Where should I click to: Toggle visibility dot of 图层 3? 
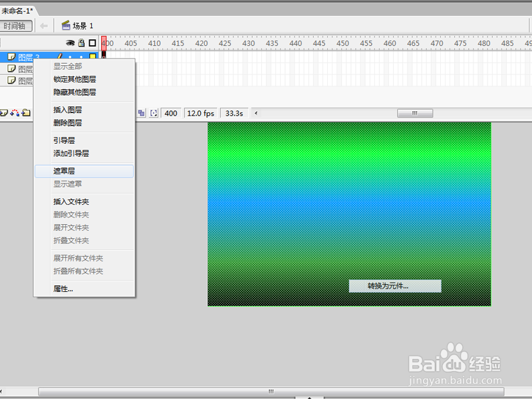(x=70, y=57)
